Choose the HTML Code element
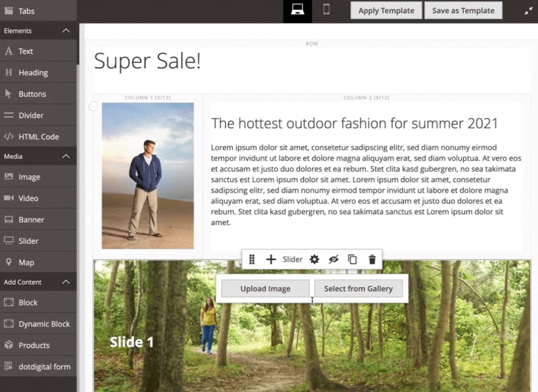The width and height of the screenshot is (538, 392). [x=38, y=137]
